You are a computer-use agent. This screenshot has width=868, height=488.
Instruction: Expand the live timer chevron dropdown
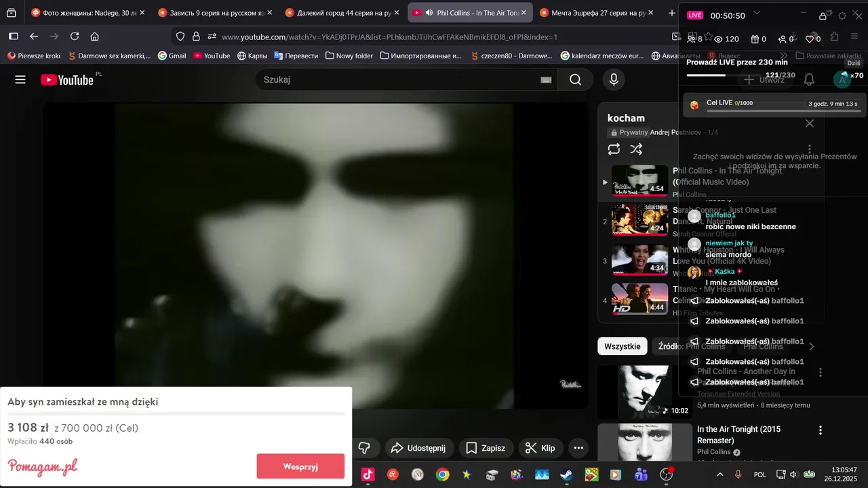(757, 14)
